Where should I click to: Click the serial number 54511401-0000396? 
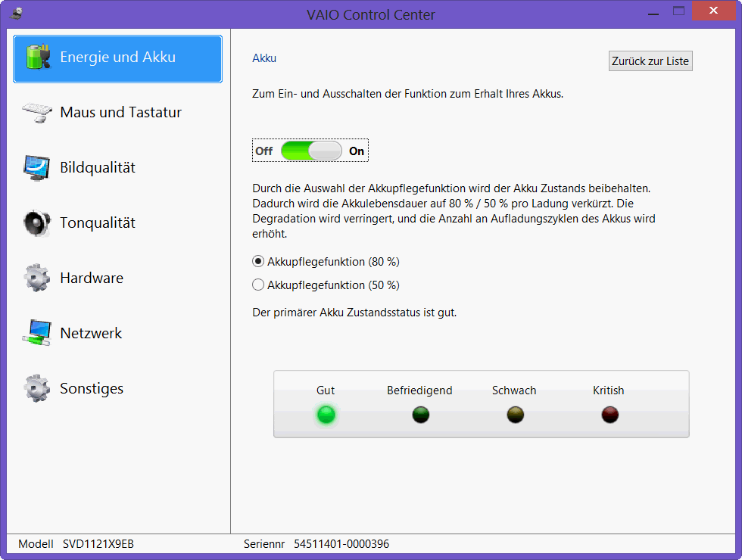point(341,544)
